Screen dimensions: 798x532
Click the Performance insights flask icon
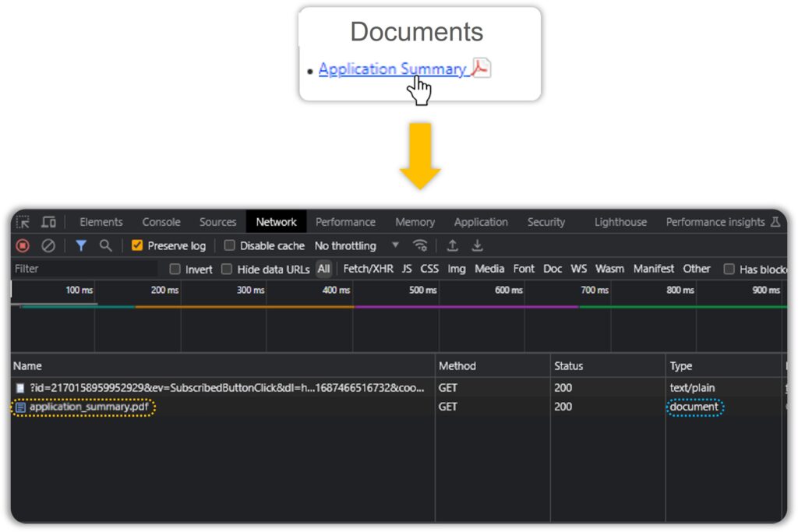tap(775, 222)
